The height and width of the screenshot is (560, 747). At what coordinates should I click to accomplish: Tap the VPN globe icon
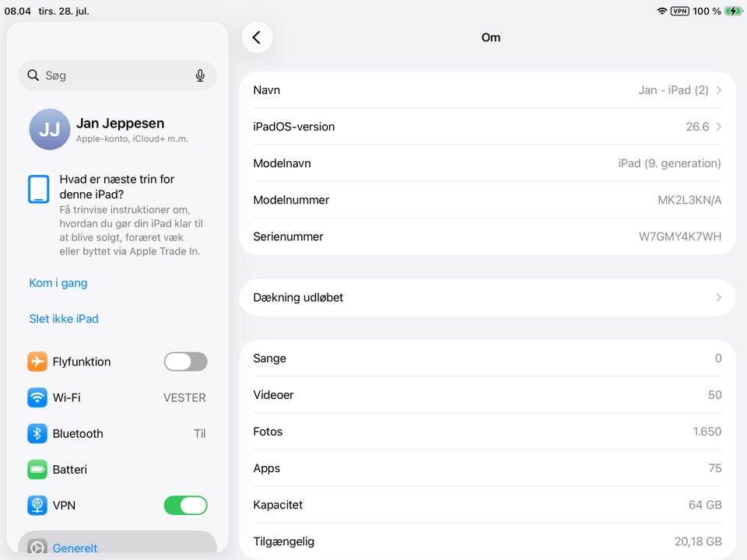pos(37,506)
